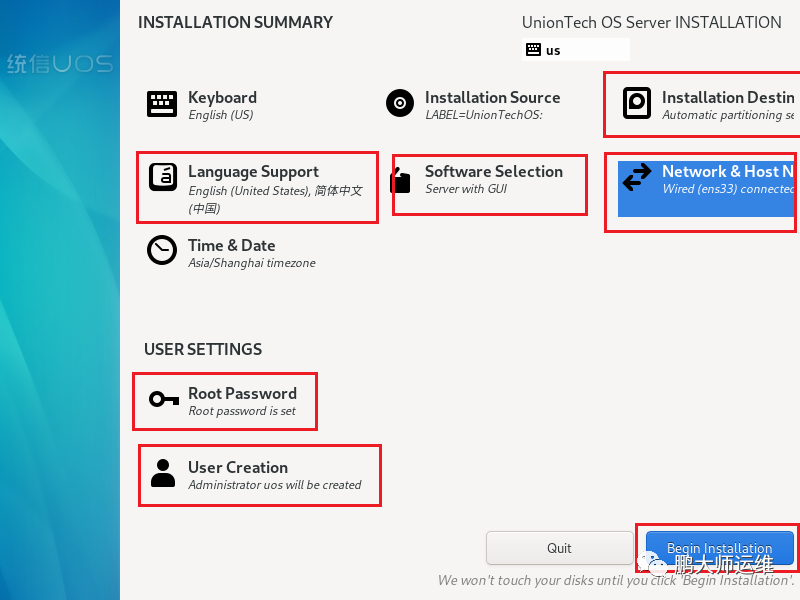Open Root Password settings
800x600 pixels.
coord(222,402)
